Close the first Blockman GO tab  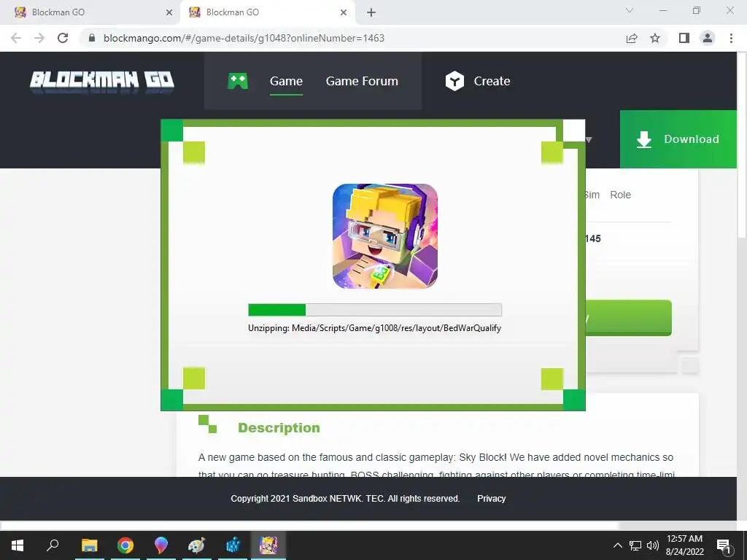(169, 13)
